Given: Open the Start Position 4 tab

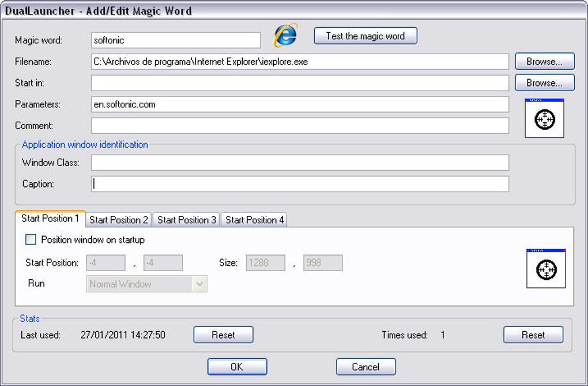Looking at the screenshot, I should point(254,220).
